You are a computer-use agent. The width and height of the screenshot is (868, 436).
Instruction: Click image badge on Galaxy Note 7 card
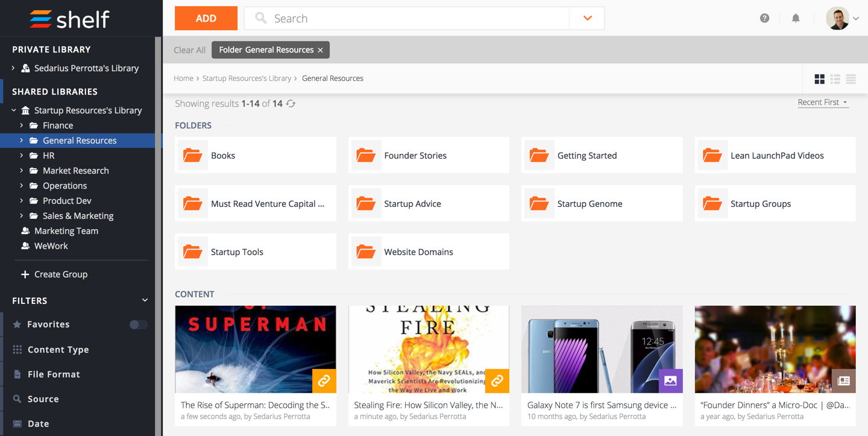click(670, 381)
